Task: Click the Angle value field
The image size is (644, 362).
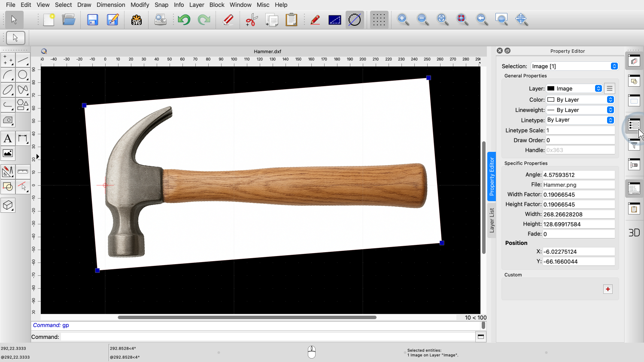Action: (578, 175)
